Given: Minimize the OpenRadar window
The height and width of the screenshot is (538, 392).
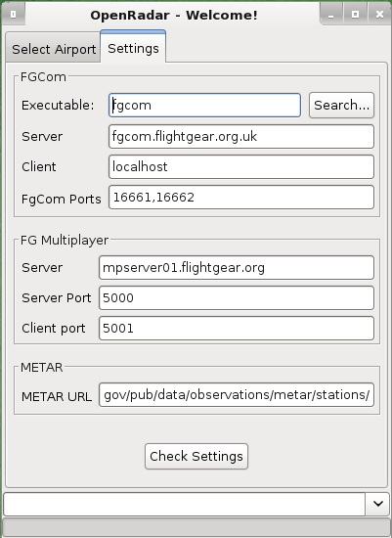Looking at the screenshot, I should (x=331, y=15).
